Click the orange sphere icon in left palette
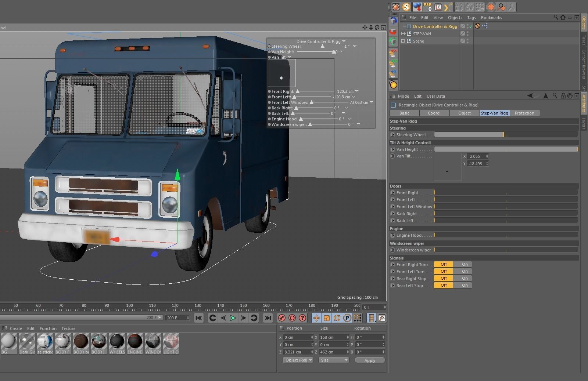 click(x=393, y=85)
